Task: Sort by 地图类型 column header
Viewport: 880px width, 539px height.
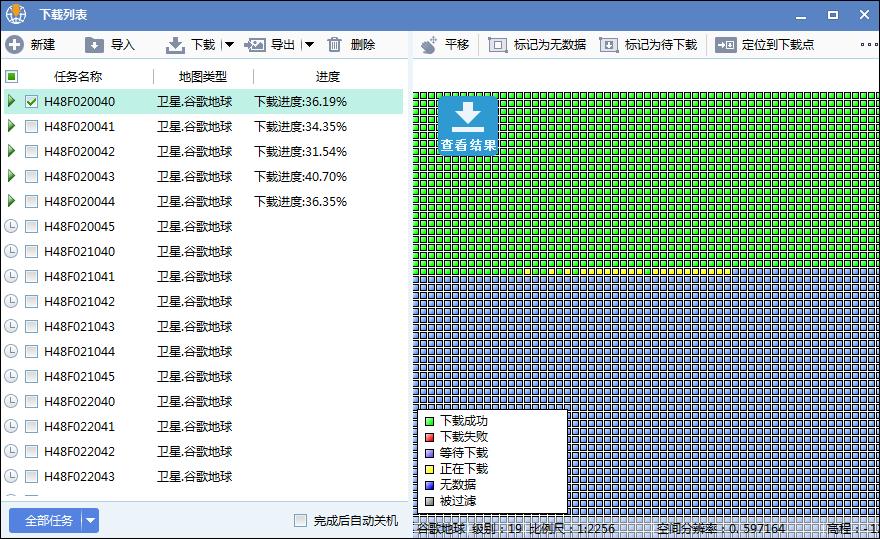Action: [x=203, y=76]
